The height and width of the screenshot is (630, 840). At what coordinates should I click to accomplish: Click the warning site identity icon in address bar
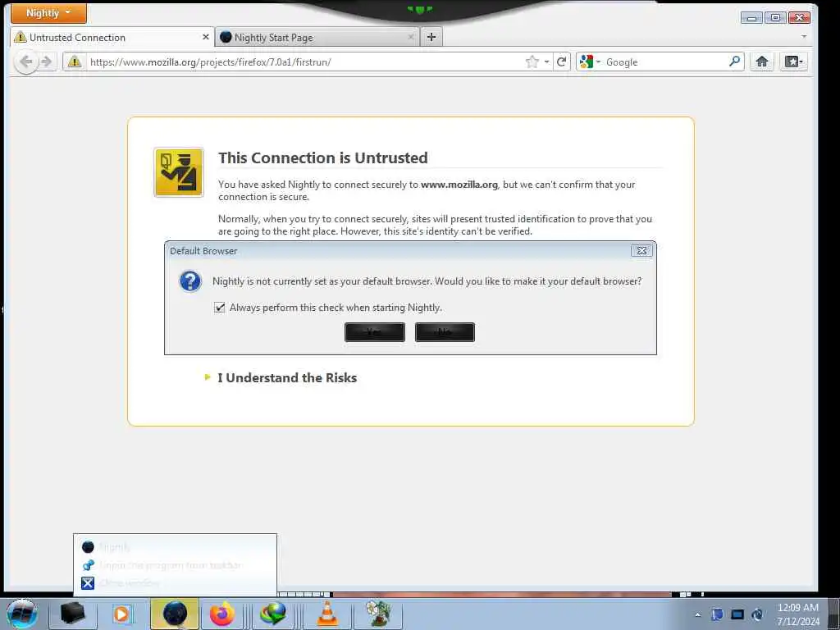[x=75, y=62]
